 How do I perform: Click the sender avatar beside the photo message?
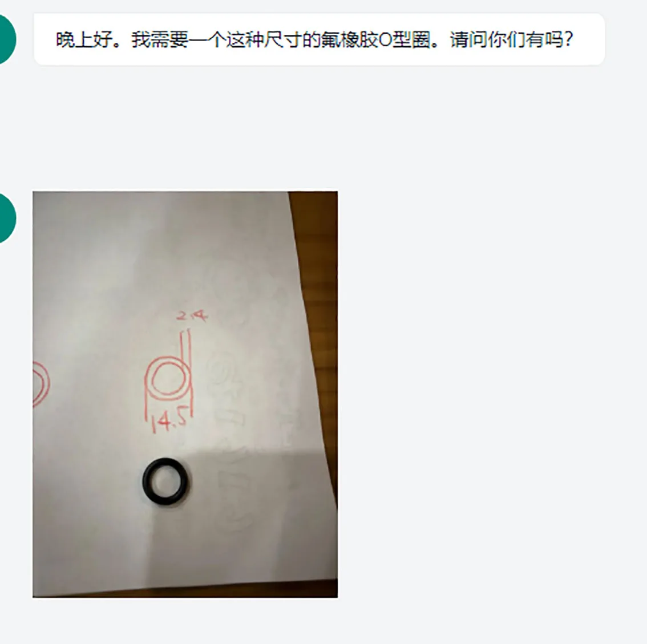[6, 218]
